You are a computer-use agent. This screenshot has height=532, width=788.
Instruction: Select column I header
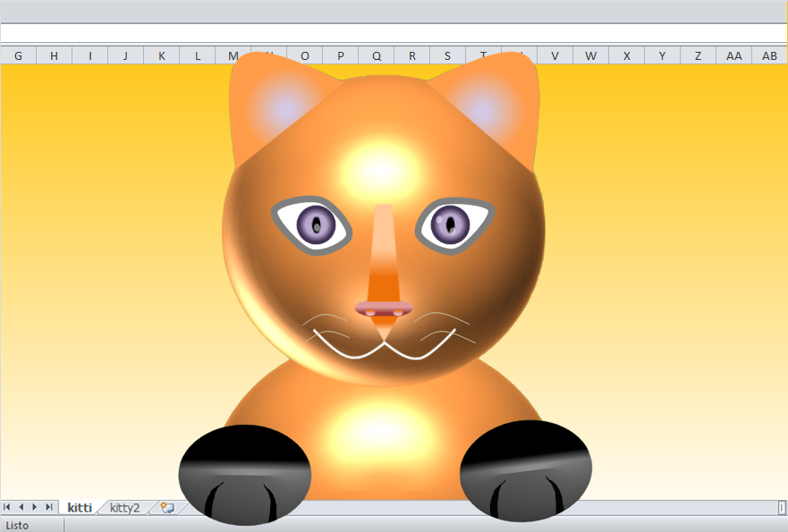90,55
